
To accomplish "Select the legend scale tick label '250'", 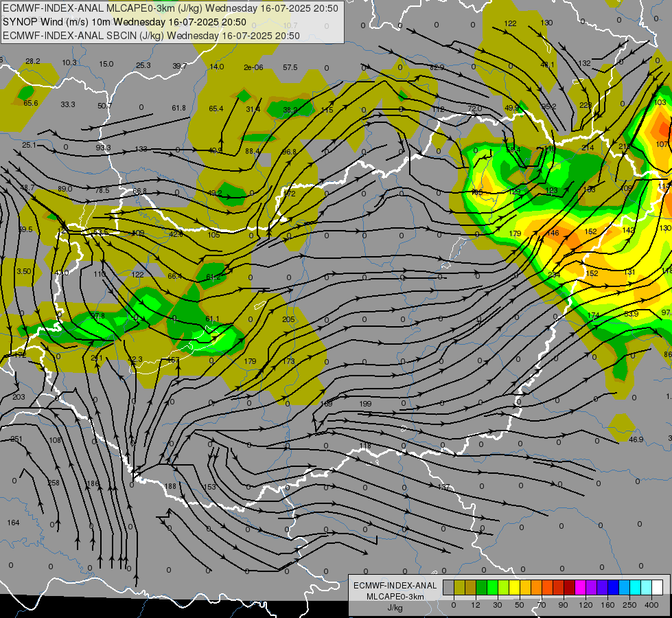I will (629, 605).
